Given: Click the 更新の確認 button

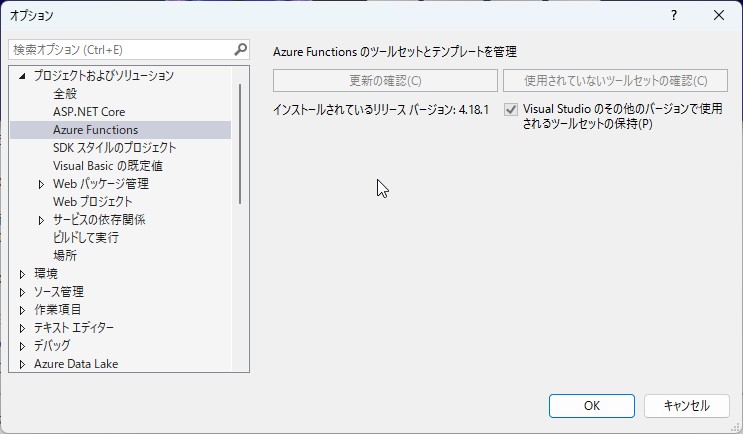Looking at the screenshot, I should click(x=385, y=81).
